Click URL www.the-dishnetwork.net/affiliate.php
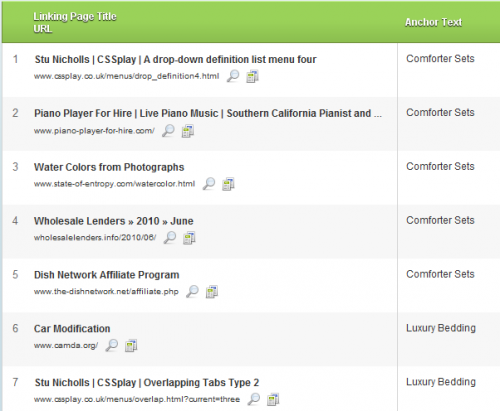The height and width of the screenshot is (411, 500). click(x=106, y=292)
